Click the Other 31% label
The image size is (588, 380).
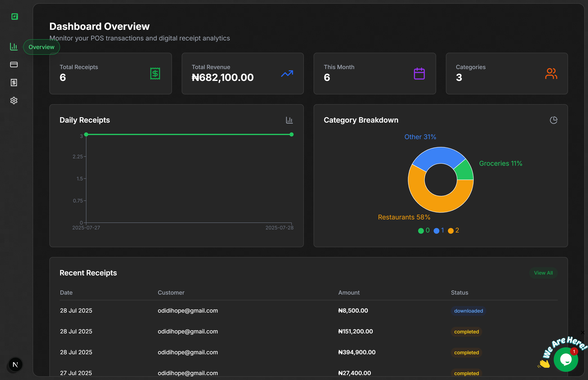click(x=420, y=137)
